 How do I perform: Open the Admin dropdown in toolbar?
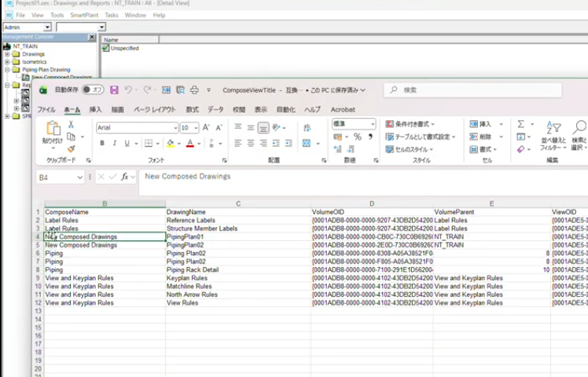pyautogui.click(x=47, y=27)
